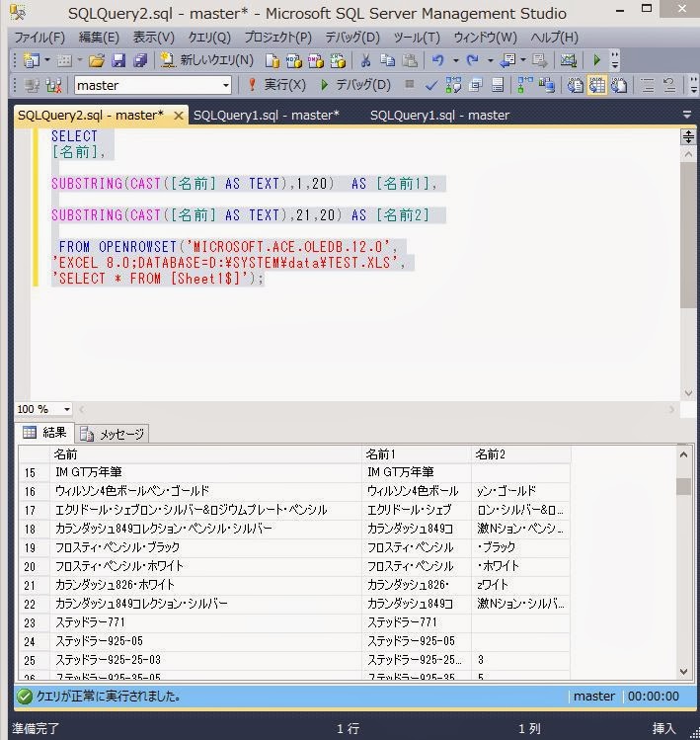Select Results to Grid mode

pos(597,85)
